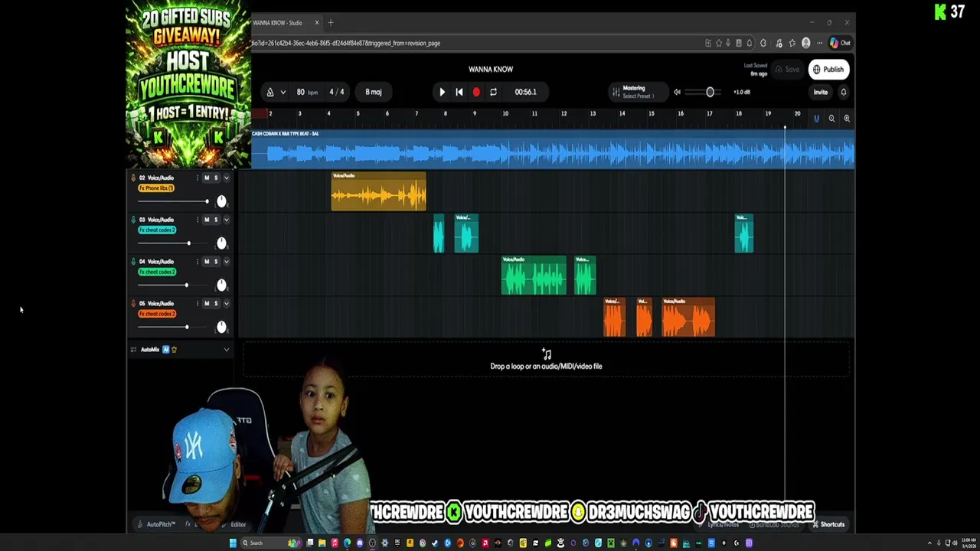Open track 04 three-dot menu

(197, 262)
